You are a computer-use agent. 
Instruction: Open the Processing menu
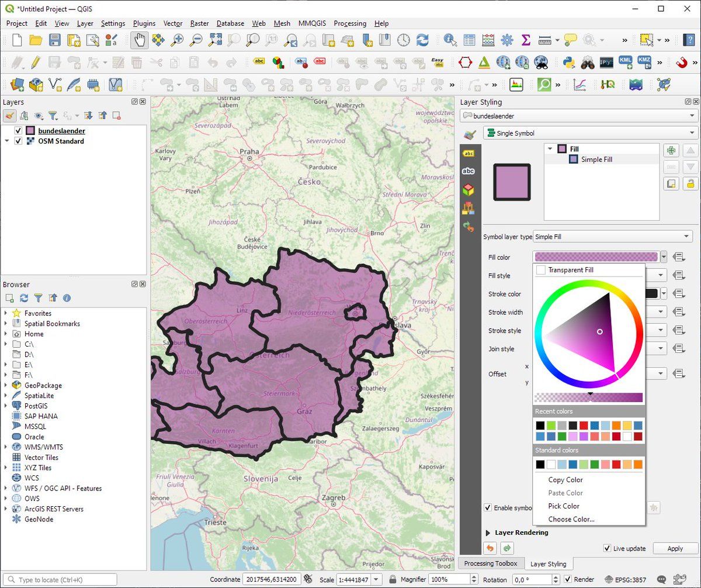[349, 23]
